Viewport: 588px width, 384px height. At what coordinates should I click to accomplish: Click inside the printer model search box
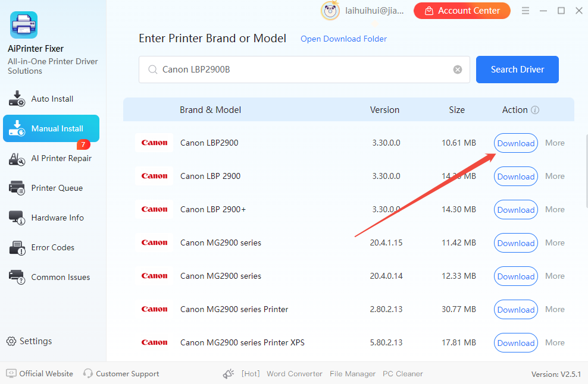point(298,70)
